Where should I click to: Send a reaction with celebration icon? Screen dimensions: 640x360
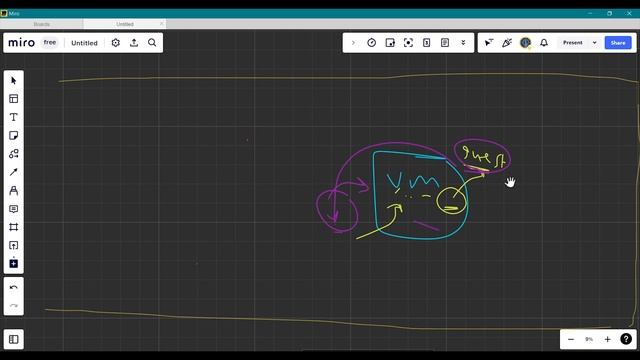tap(507, 43)
